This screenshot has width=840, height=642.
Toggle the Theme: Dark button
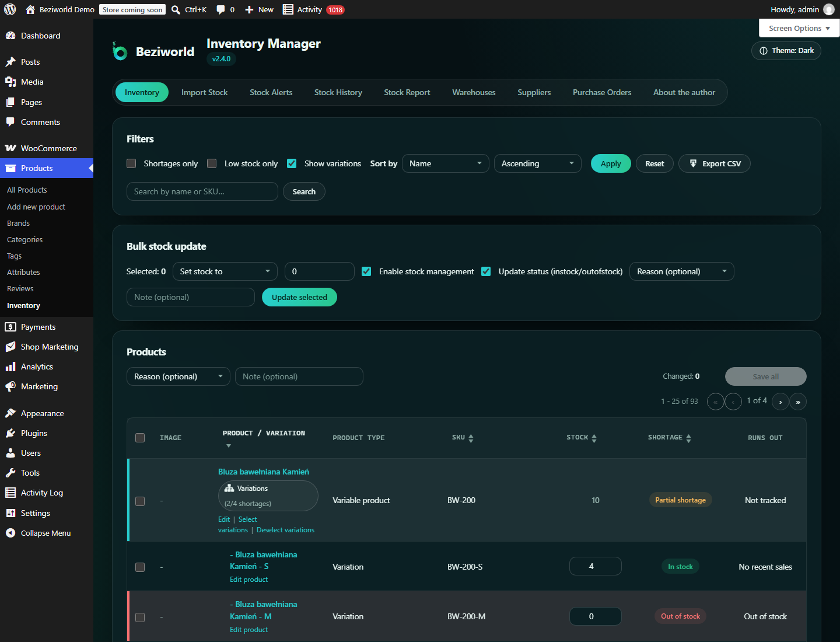tap(786, 51)
